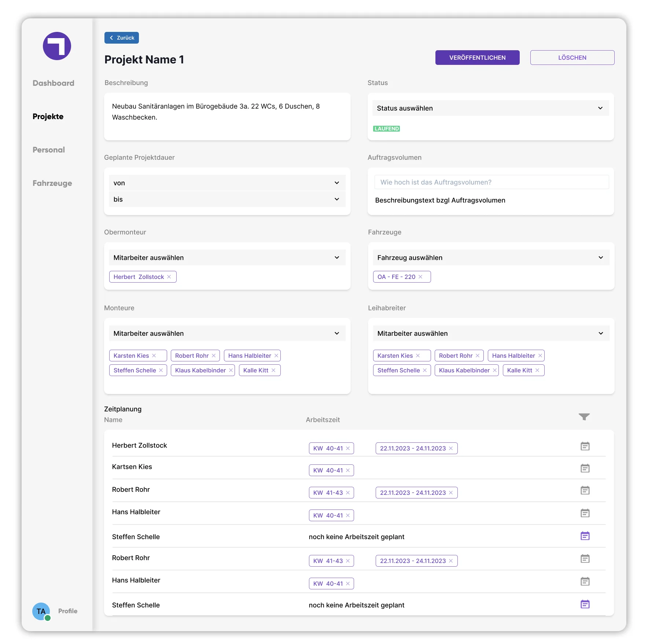
Task: Click the TA profile avatar
Action: [41, 611]
